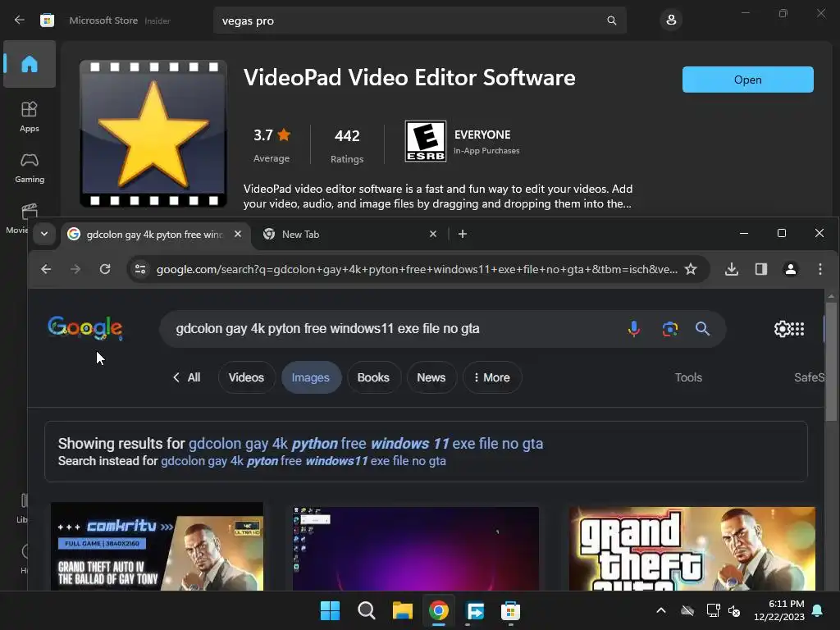The width and height of the screenshot is (840, 630).
Task: Open File Explorer from taskbar
Action: (402, 610)
